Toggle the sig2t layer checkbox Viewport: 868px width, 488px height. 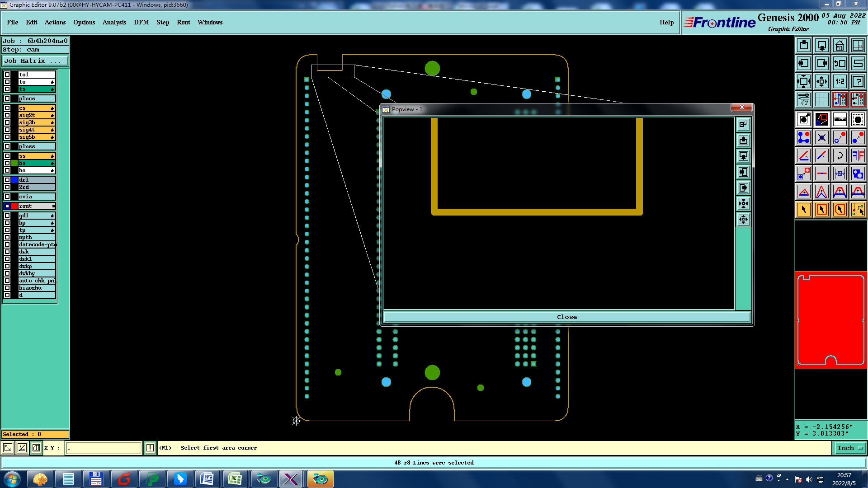click(x=7, y=115)
